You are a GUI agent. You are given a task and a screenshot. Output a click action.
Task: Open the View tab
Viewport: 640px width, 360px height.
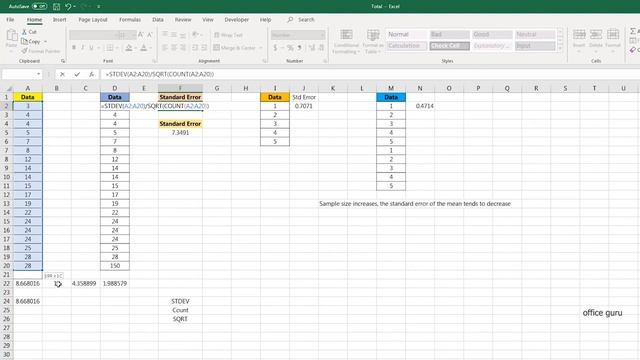click(208, 20)
